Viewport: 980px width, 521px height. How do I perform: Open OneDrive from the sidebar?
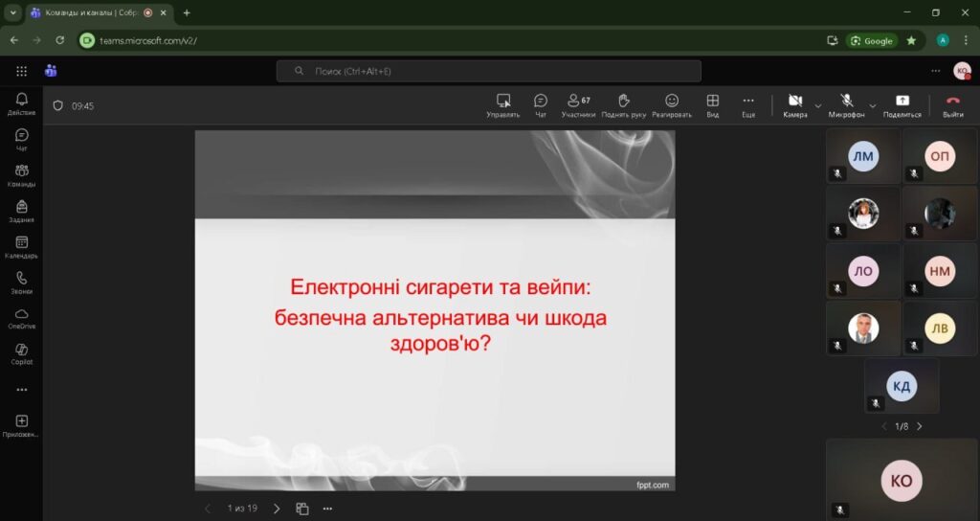pos(21,318)
